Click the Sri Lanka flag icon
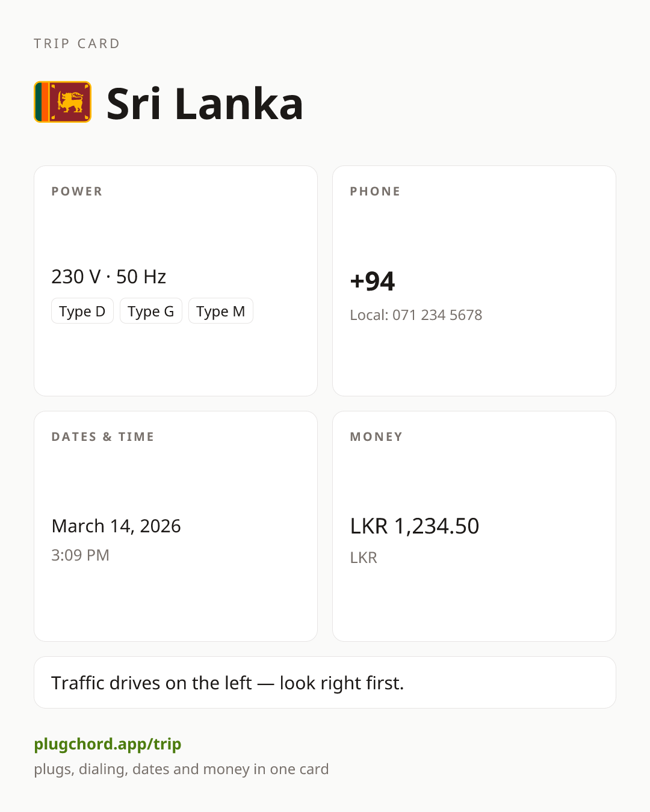The height and width of the screenshot is (812, 650). point(63,102)
